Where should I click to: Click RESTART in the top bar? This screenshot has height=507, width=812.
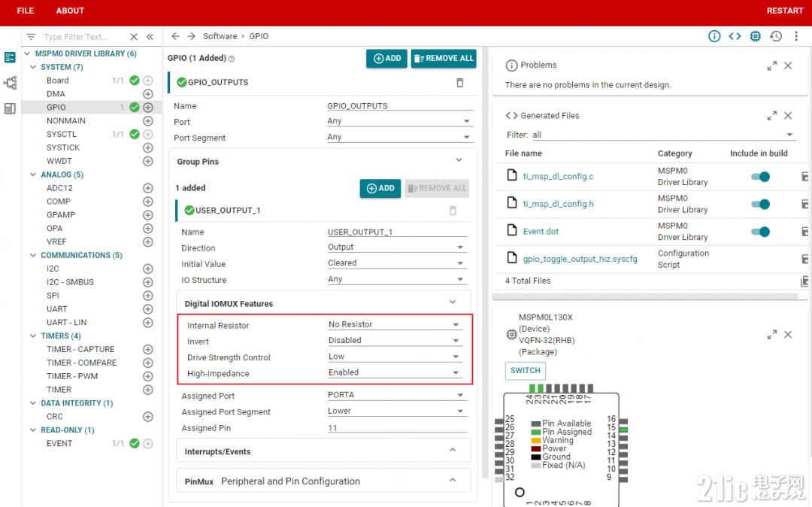pyautogui.click(x=784, y=11)
